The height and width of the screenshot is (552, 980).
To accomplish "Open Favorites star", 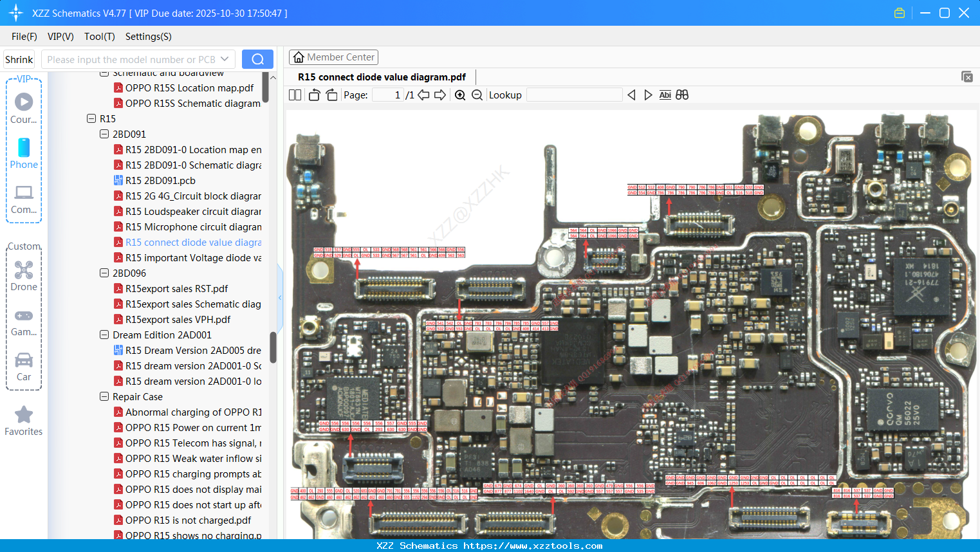I will 24,421.
